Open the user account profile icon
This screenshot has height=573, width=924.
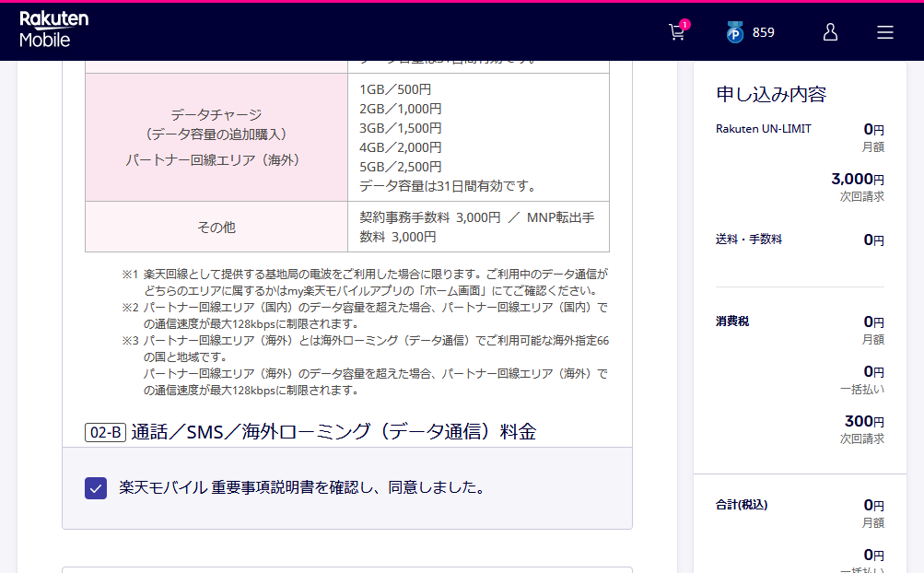830,32
